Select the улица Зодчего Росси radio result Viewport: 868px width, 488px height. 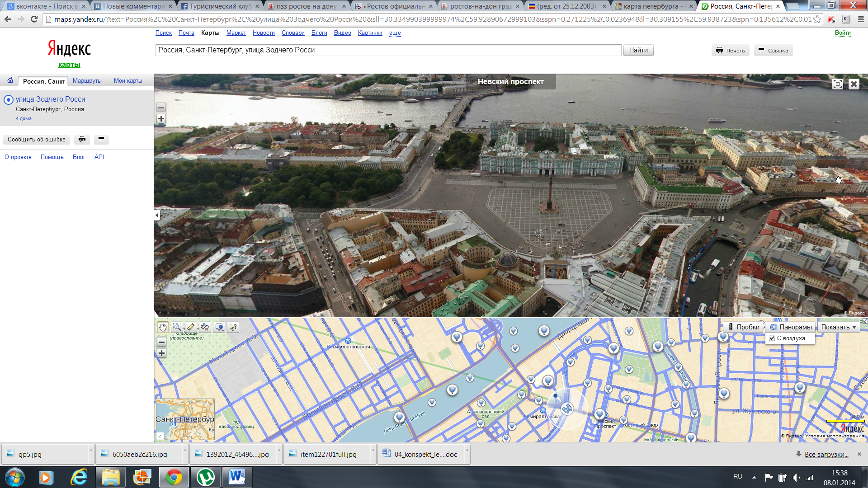click(9, 100)
